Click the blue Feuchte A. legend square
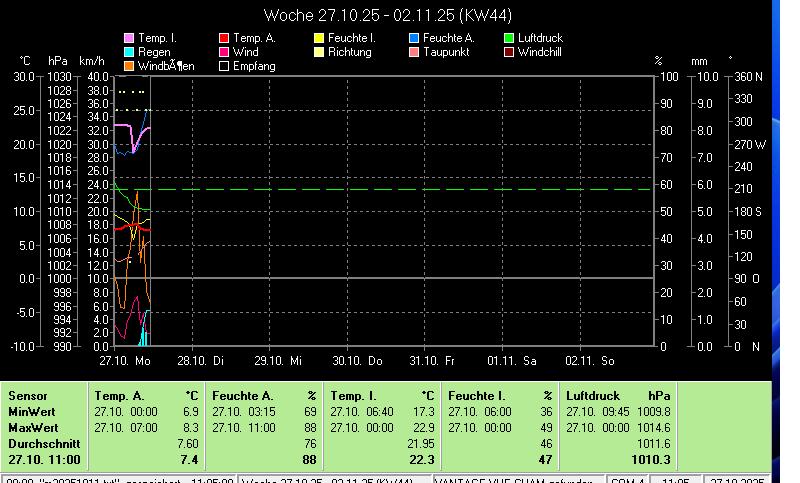 coord(414,38)
